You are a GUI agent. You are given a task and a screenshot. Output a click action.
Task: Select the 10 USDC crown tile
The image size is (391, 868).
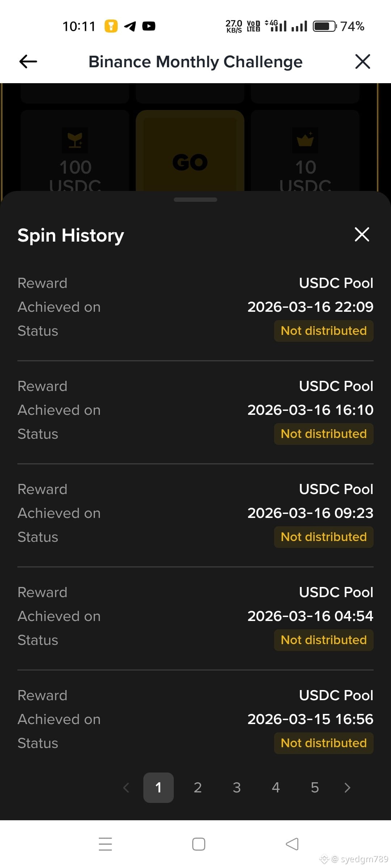click(305, 151)
